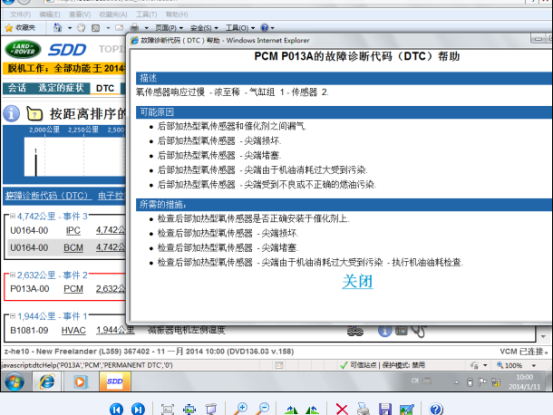
Task: Go to the previous image in the viewer
Action: [x=117, y=409]
